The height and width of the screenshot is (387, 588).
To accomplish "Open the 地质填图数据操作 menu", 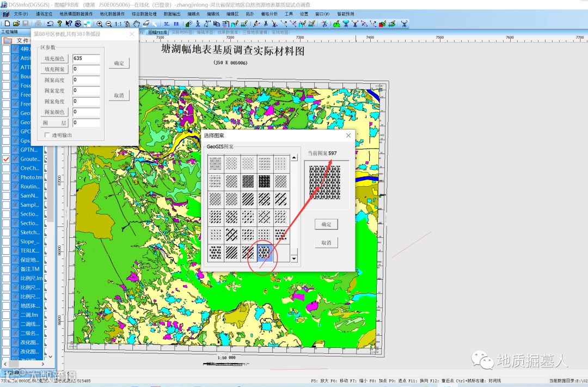I will tap(76, 14).
